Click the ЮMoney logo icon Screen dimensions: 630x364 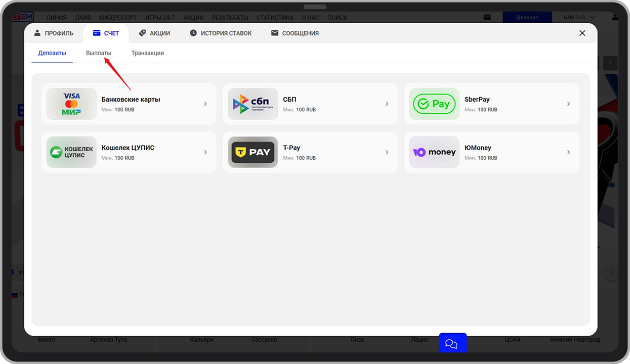(434, 152)
